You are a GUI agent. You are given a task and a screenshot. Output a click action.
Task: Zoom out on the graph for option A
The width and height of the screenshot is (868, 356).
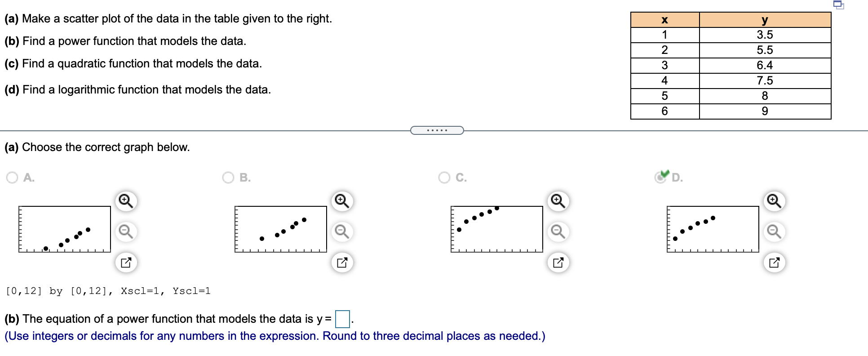point(126,231)
